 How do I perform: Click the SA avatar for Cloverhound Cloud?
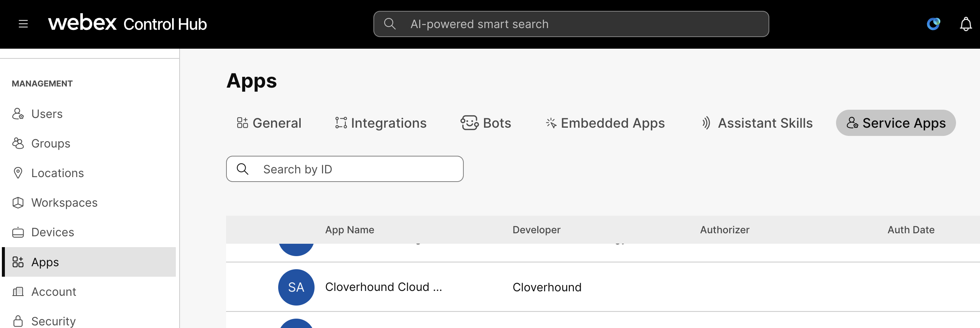click(296, 287)
